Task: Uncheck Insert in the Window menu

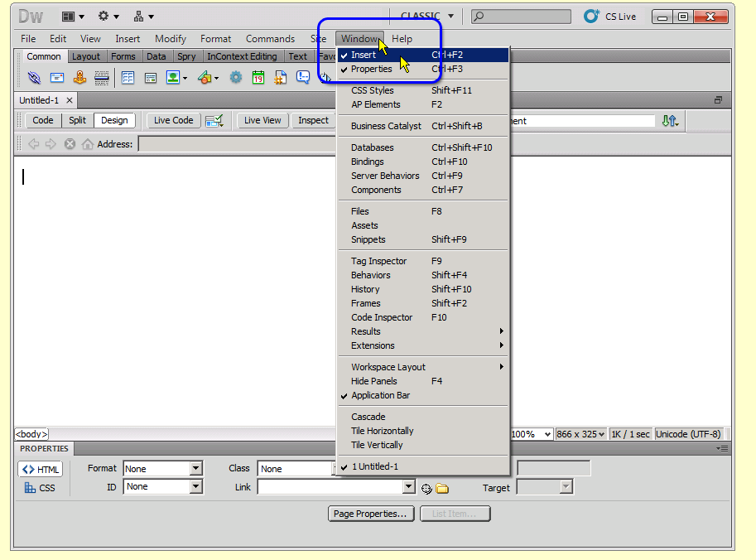Action: 423,55
